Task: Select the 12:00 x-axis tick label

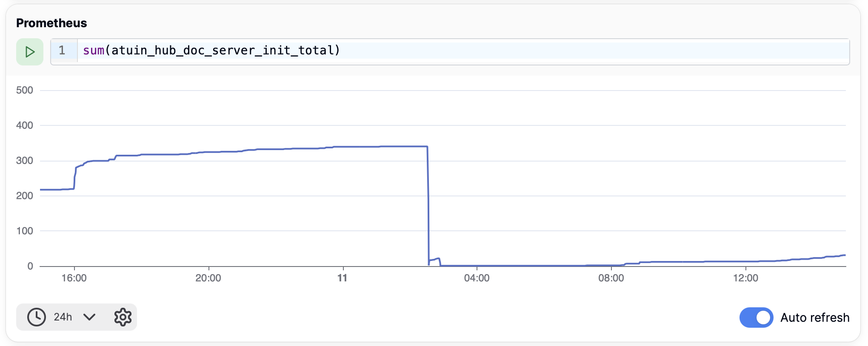Action: pos(745,278)
